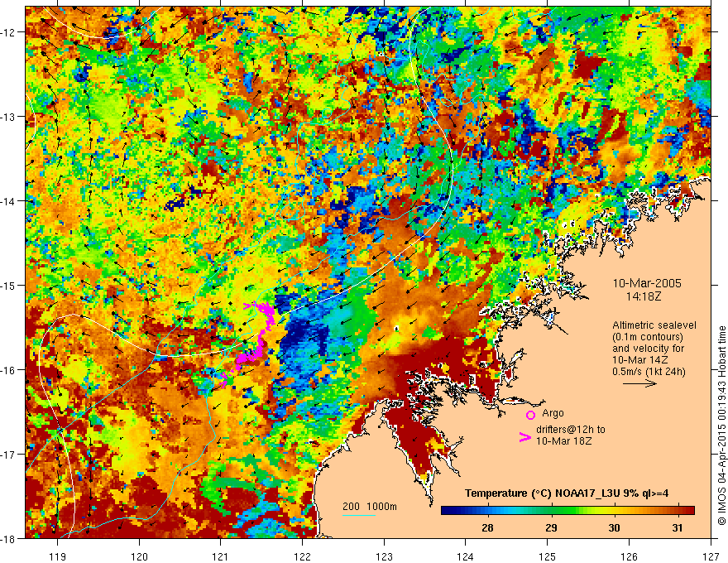Click the magenta drifter arrowhead legend symbol
The image size is (728, 563).
[x=524, y=437]
